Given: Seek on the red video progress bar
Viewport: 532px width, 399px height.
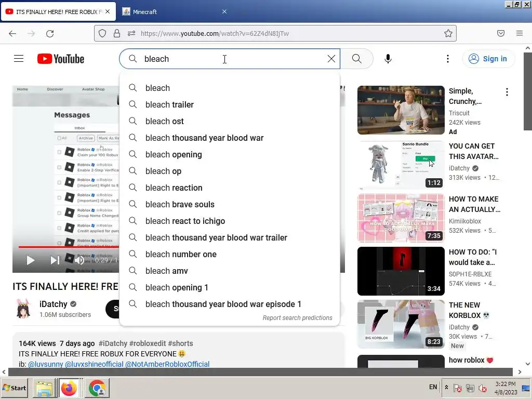Looking at the screenshot, I should 69,247.
